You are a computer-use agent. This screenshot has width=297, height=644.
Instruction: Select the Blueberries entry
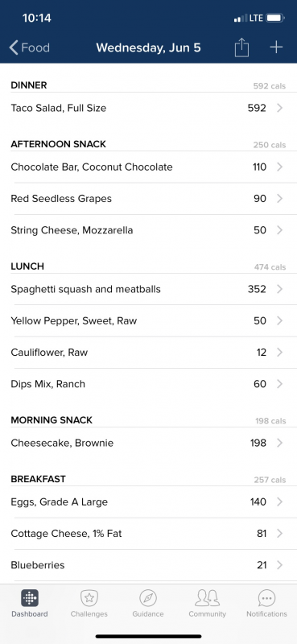click(x=148, y=565)
